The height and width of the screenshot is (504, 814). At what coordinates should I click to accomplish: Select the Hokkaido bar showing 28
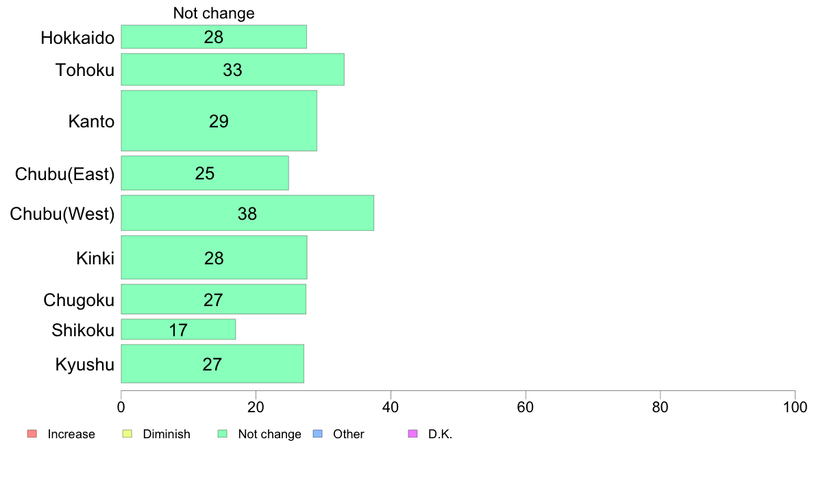click(214, 37)
